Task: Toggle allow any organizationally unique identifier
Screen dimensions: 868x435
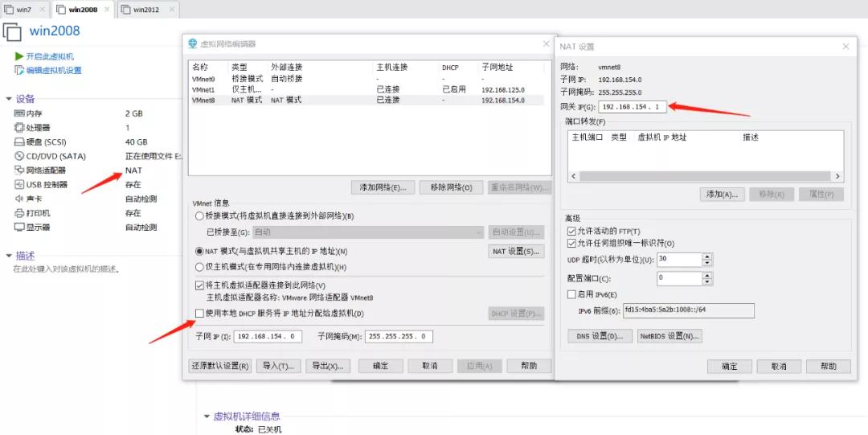Action: 572,244
